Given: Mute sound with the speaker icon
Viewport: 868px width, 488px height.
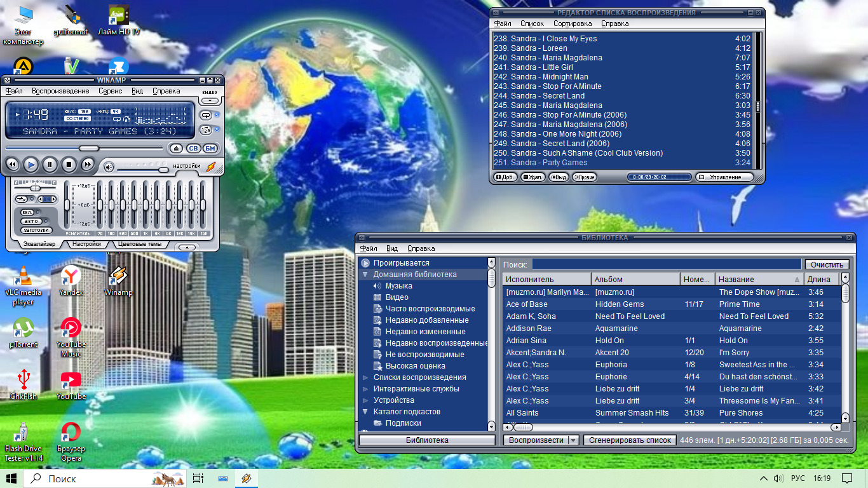Looking at the screenshot, I should [x=109, y=167].
